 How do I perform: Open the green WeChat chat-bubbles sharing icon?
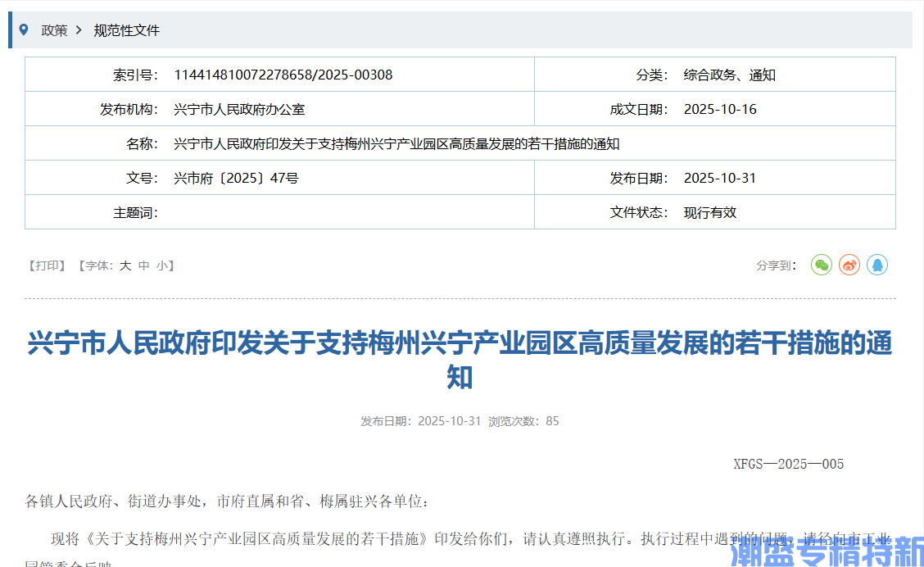click(821, 265)
